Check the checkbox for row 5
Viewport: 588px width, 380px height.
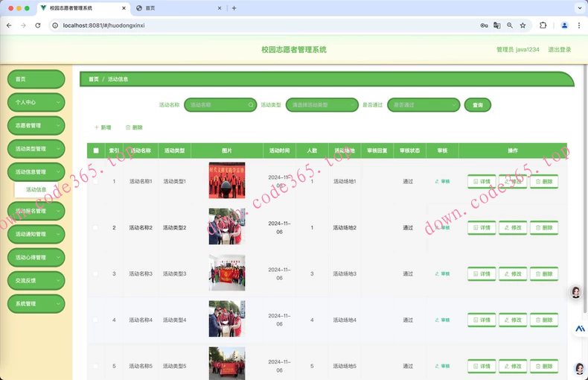click(x=95, y=366)
